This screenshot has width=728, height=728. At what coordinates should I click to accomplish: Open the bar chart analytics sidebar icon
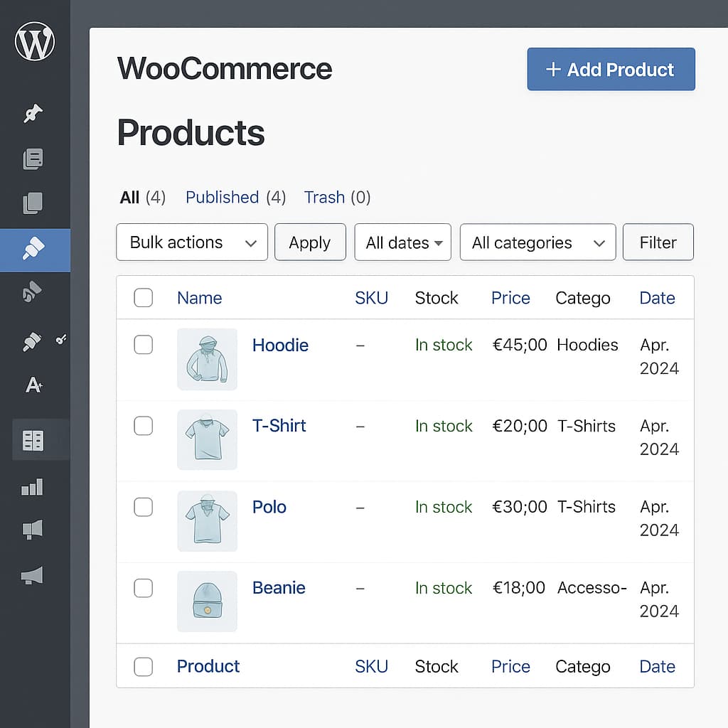click(x=33, y=487)
